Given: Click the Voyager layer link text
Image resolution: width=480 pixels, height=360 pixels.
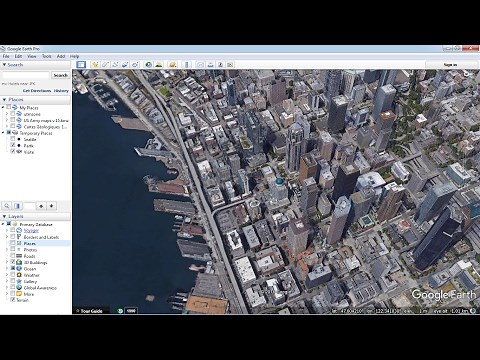Looking at the screenshot, I should [31, 231].
